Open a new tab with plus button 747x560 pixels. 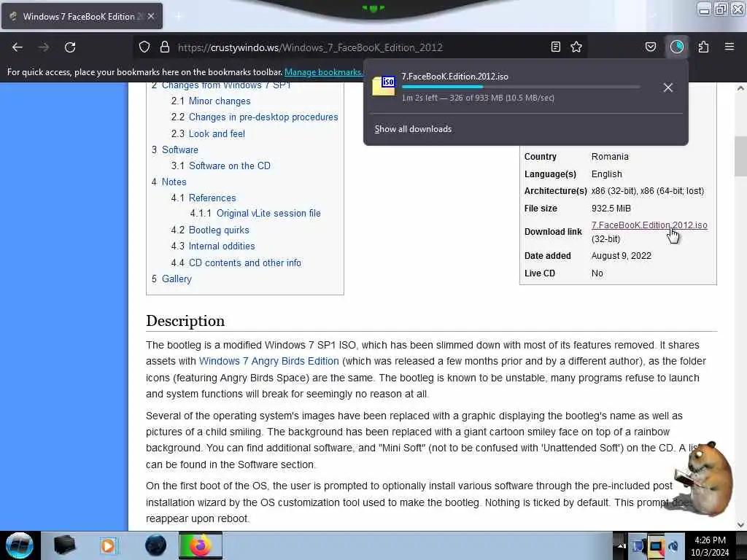(x=179, y=17)
